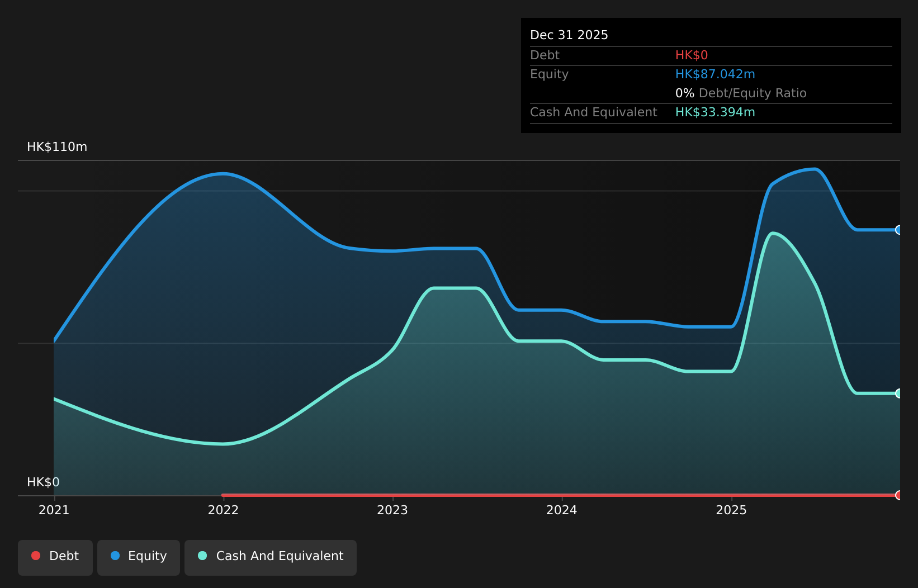Click the teal Cash legend dot
Screen dimensions: 918x588
point(202,556)
